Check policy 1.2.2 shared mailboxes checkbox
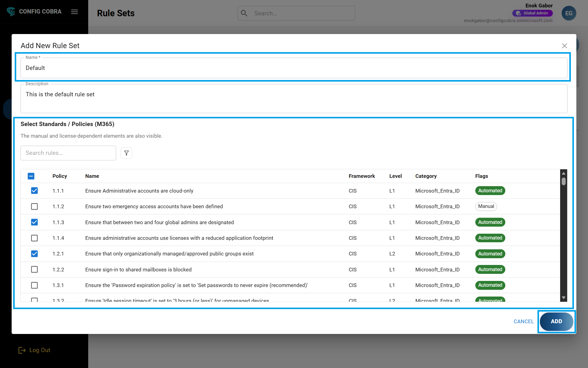This screenshot has height=368, width=588. (34, 270)
